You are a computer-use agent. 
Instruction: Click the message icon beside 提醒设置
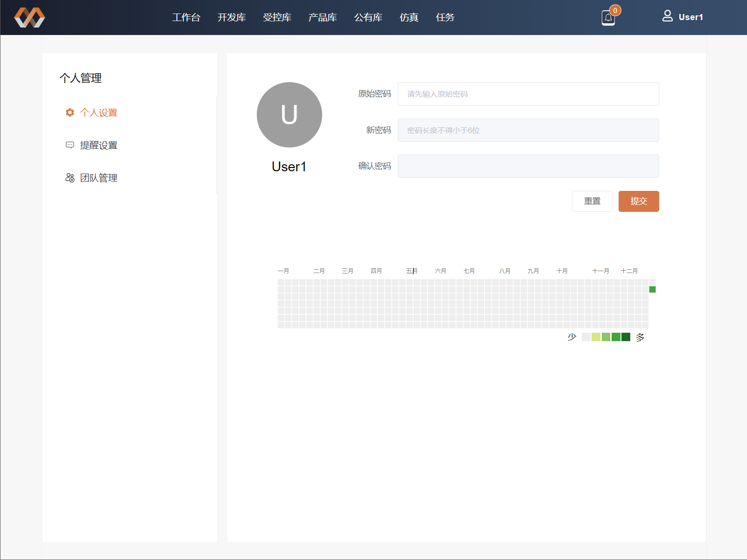[70, 145]
